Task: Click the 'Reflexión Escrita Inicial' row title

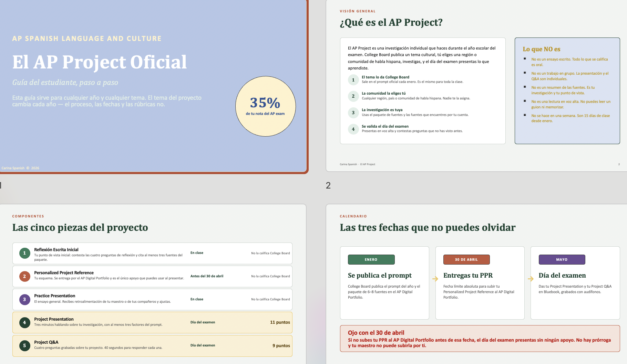Action: [x=56, y=250]
